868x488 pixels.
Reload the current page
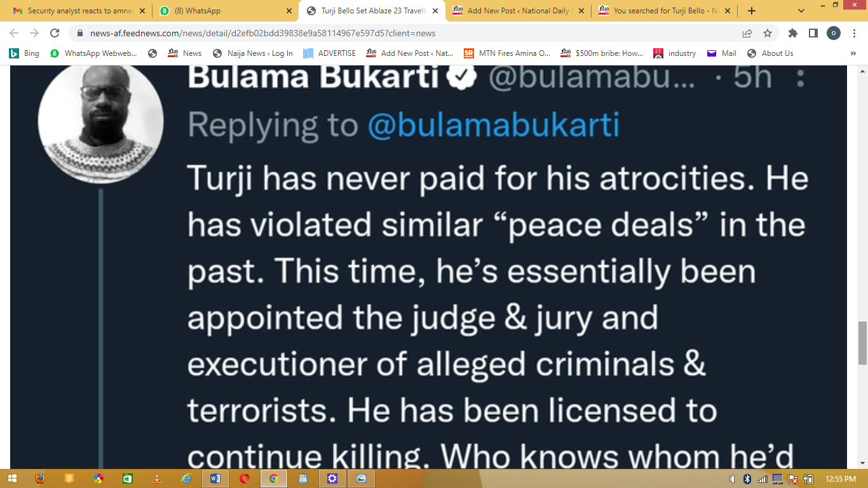pos(55,33)
